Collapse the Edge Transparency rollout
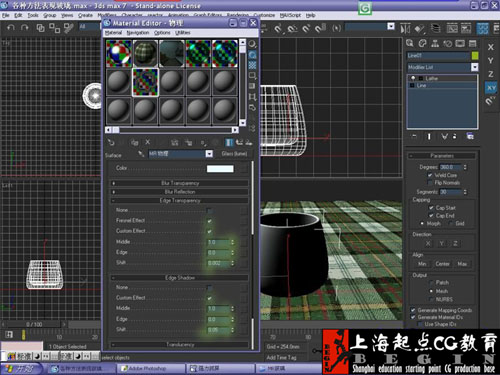The height and width of the screenshot is (375, 500). click(x=180, y=200)
